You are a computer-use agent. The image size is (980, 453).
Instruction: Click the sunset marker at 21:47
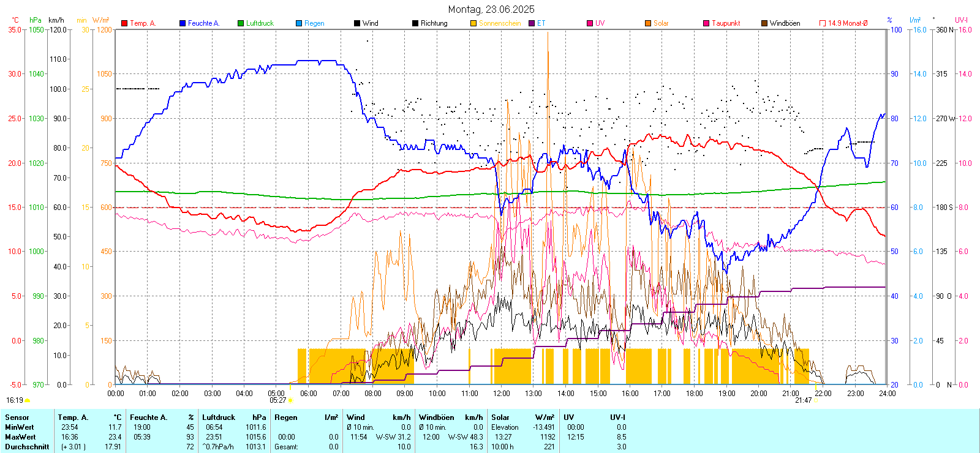(816, 400)
